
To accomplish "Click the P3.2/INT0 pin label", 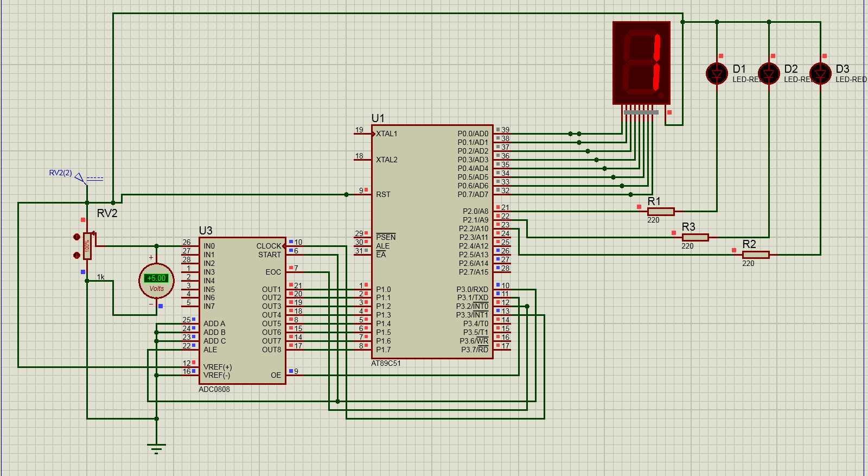I will pos(472,306).
